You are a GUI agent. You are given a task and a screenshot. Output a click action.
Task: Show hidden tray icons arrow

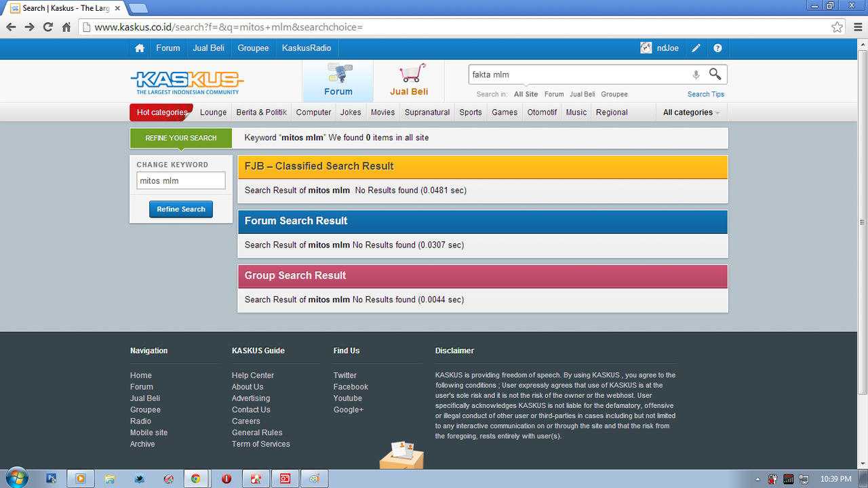[x=759, y=479]
